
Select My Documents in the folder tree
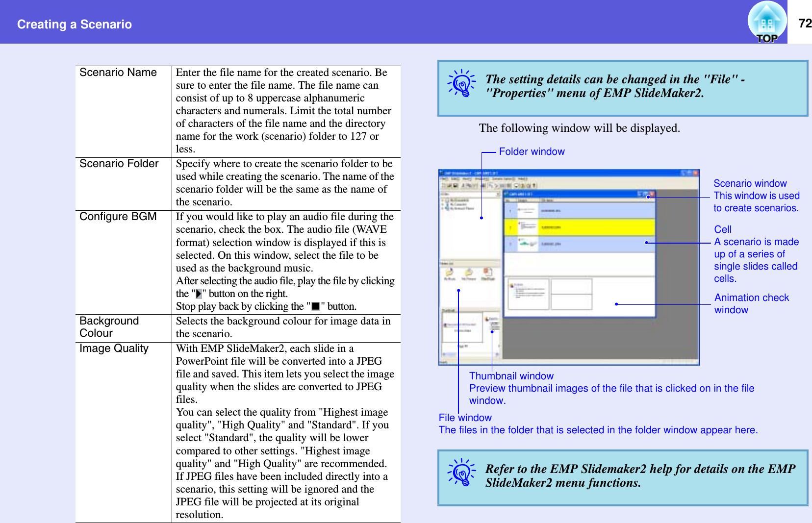[x=459, y=200]
